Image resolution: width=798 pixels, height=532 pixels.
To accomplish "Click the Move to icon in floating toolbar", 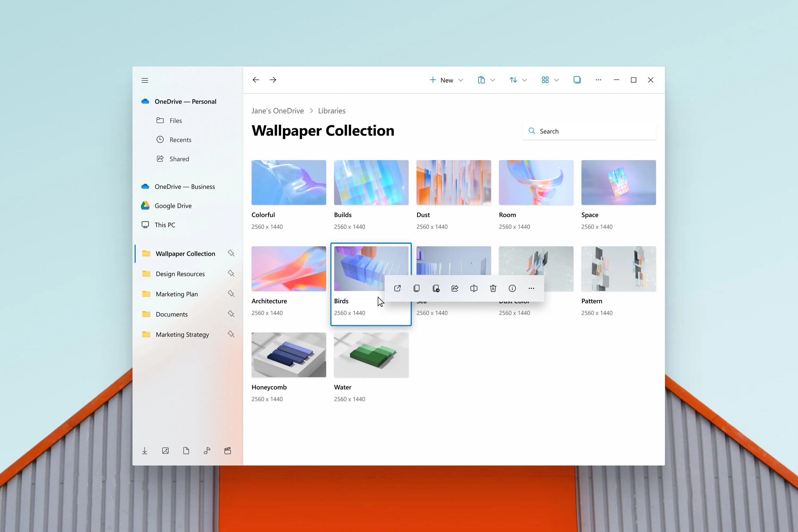I will coord(436,288).
